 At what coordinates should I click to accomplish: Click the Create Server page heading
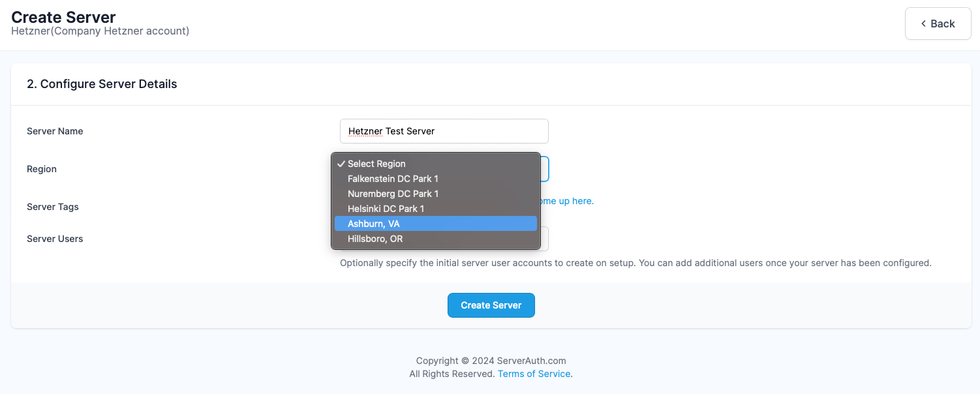click(63, 17)
